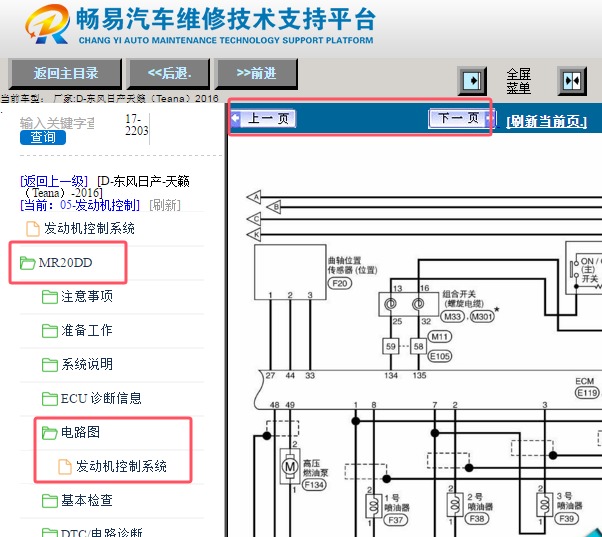
Task: Click the 当前：05-发动机控制 link
Action: 80,205
